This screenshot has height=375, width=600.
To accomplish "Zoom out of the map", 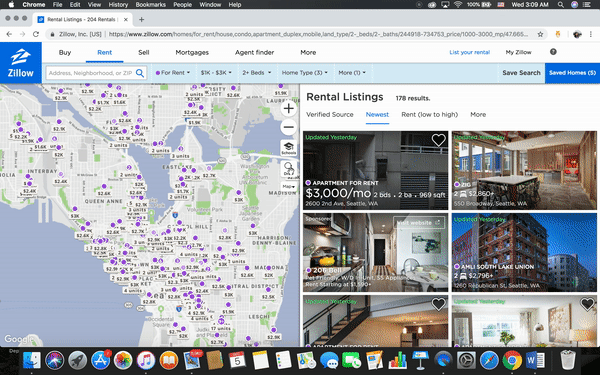I will coord(289,127).
